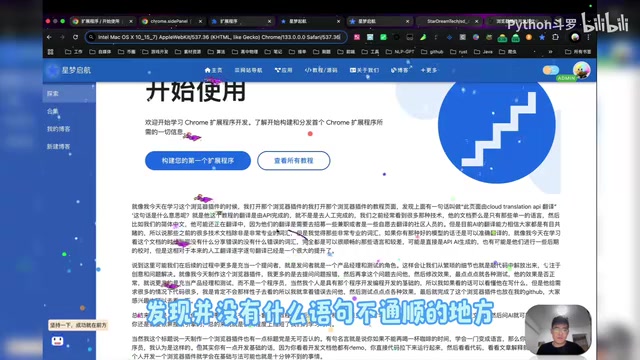Close the chrome.sidePanel tab
The height and width of the screenshot is (360, 640).
[200, 21]
